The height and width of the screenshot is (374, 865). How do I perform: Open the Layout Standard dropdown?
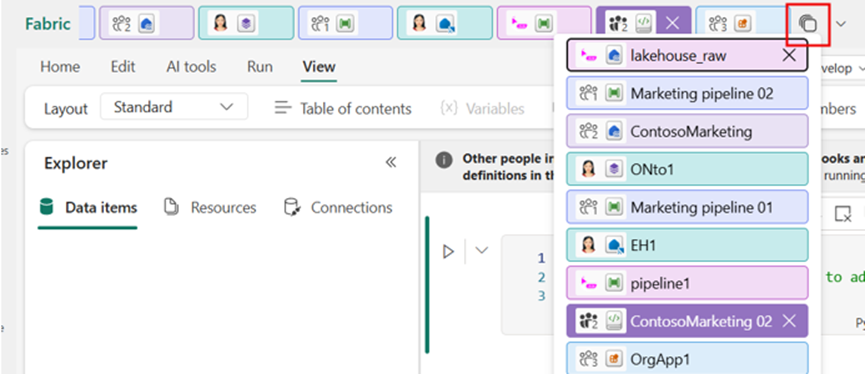[174, 107]
